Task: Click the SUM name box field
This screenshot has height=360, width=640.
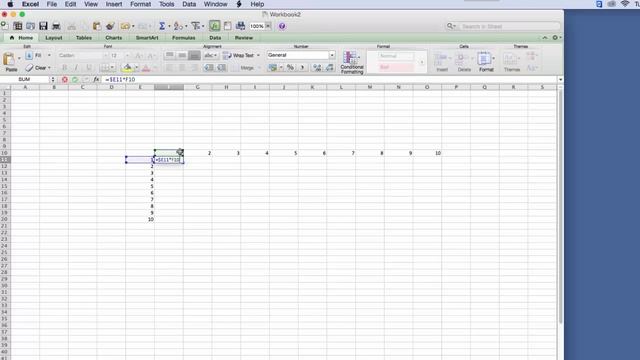Action: click(25, 80)
